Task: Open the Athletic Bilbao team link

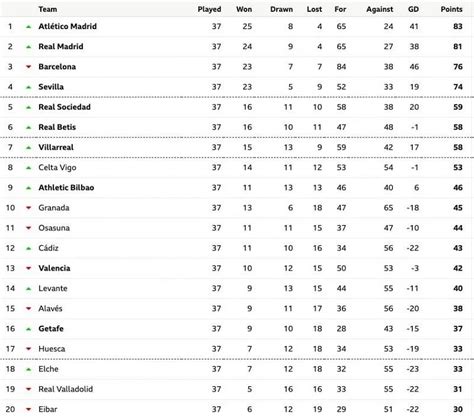Action: coord(66,188)
